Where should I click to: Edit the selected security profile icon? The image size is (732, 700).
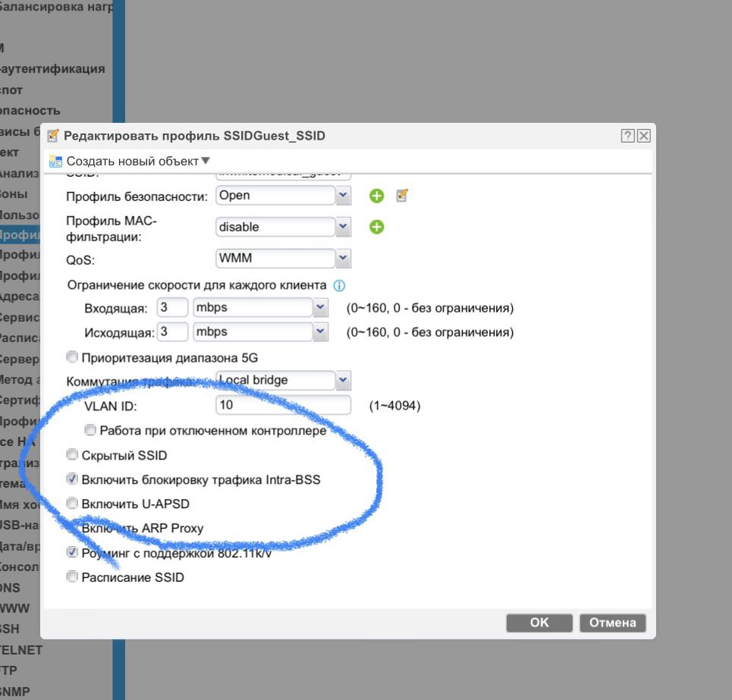click(x=402, y=196)
